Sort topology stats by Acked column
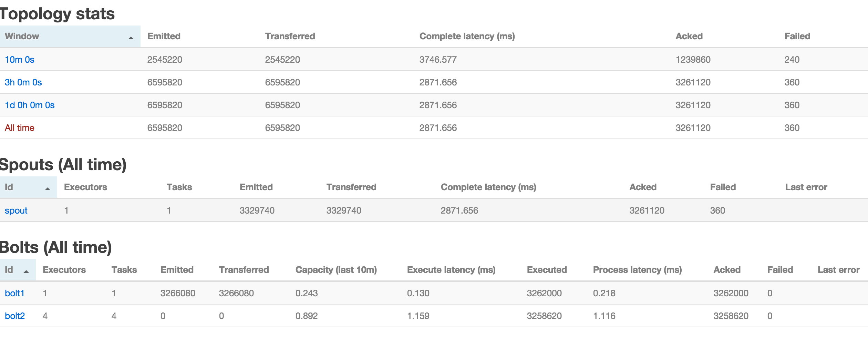 (689, 36)
